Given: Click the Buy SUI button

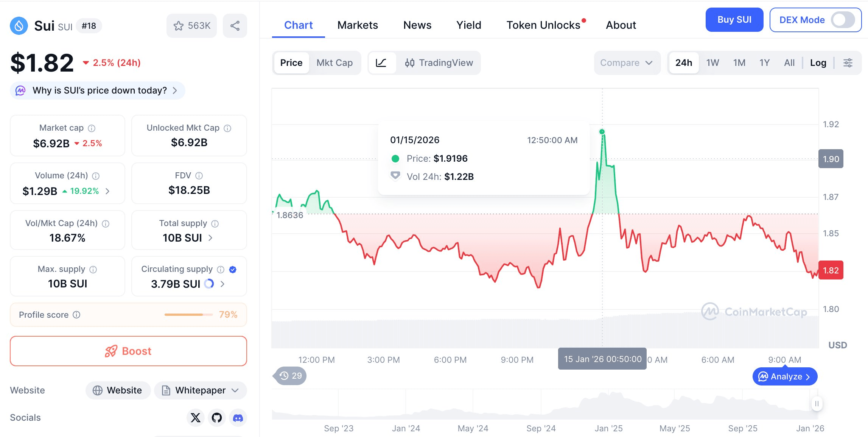Looking at the screenshot, I should tap(734, 20).
